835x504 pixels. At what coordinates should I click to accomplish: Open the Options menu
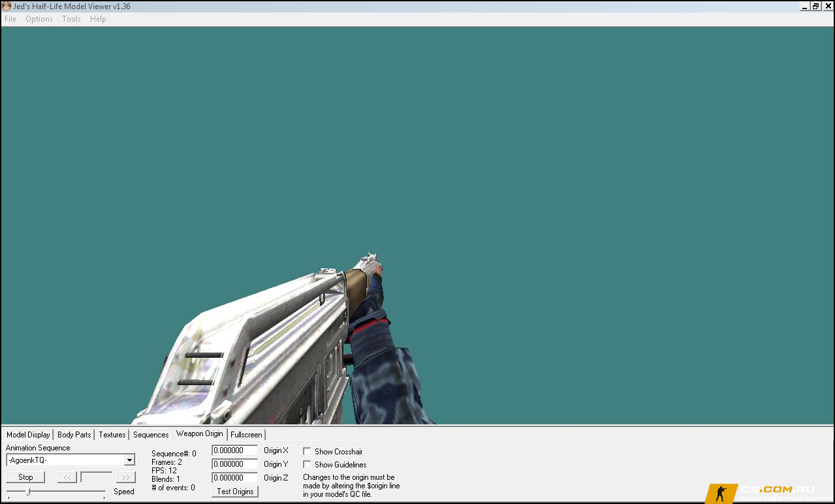coord(39,19)
